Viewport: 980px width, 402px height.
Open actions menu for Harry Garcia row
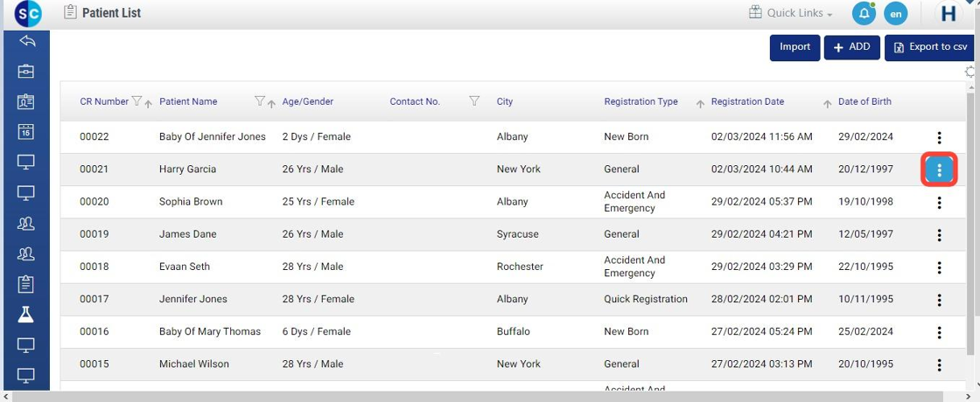[939, 170]
